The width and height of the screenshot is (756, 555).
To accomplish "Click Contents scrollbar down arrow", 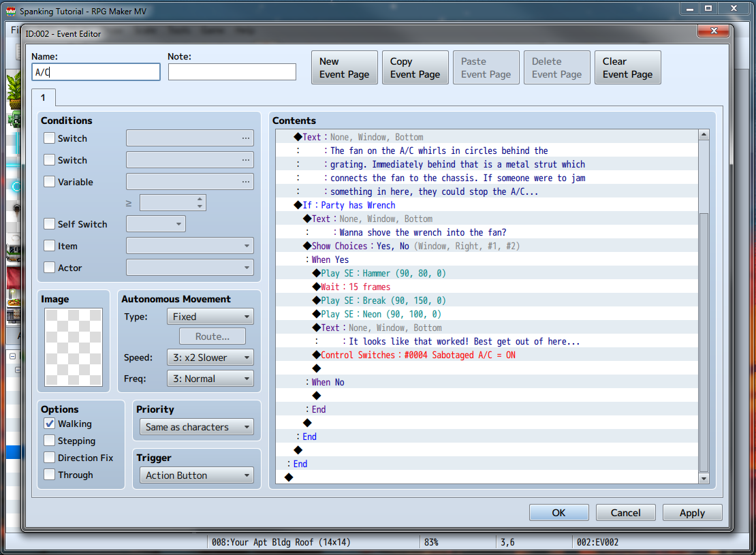I will click(704, 478).
